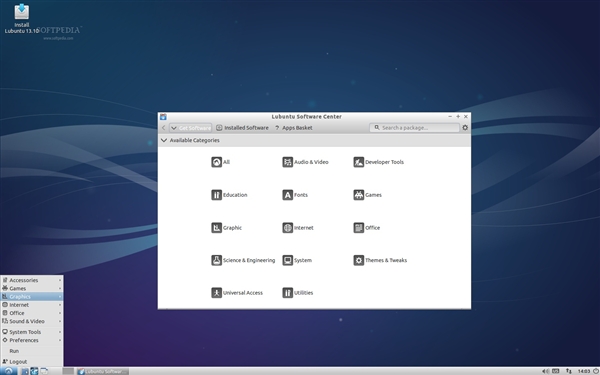Open the Games category in Software Center
600x375 pixels.
coord(367,195)
